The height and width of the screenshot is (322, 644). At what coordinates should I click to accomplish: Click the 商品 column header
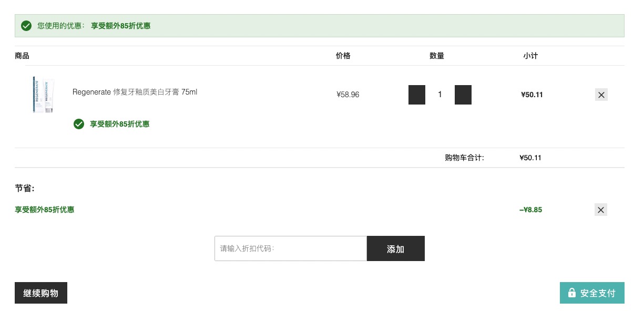(22, 56)
